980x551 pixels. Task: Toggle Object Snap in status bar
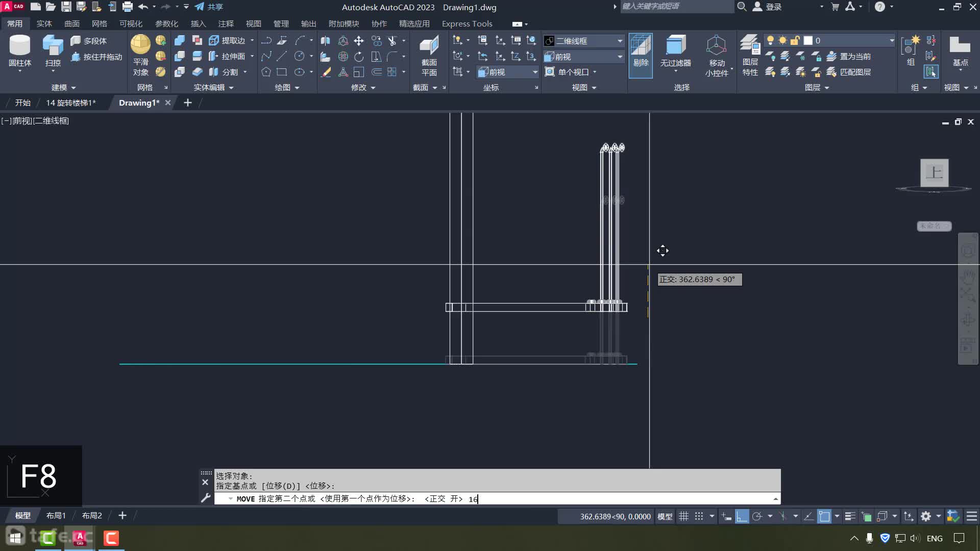pos(824,516)
